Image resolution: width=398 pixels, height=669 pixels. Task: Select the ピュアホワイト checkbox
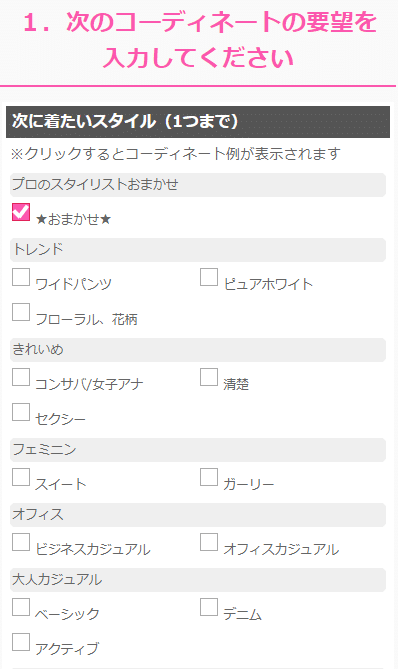tap(209, 277)
